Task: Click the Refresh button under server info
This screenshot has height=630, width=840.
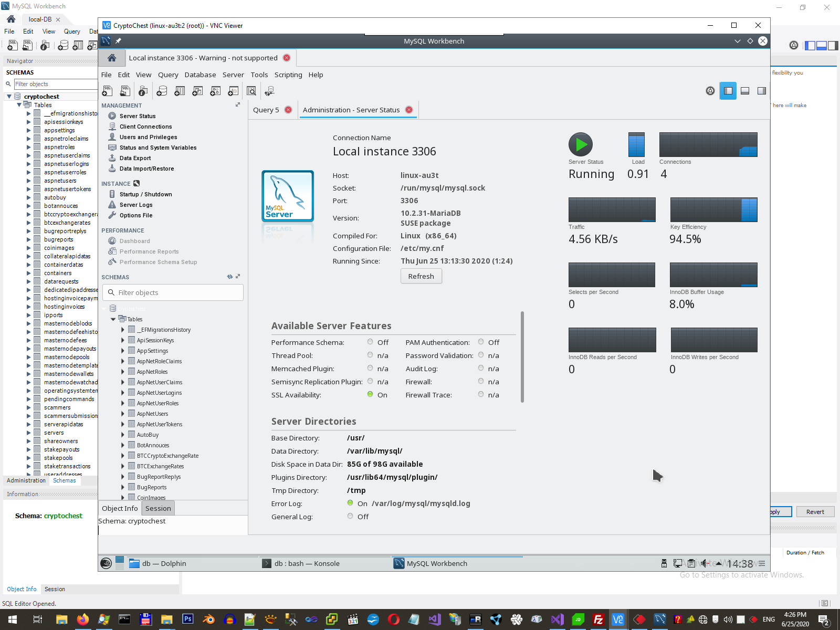Action: click(421, 276)
